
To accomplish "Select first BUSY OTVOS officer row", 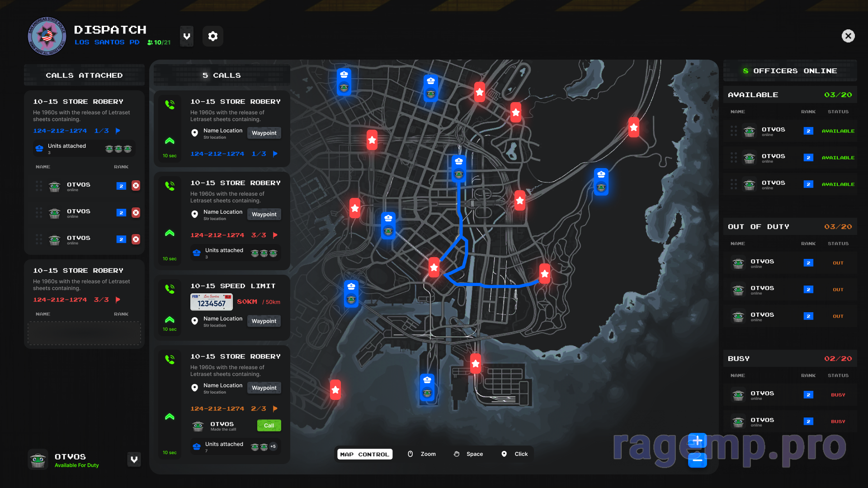I will pyautogui.click(x=790, y=395).
